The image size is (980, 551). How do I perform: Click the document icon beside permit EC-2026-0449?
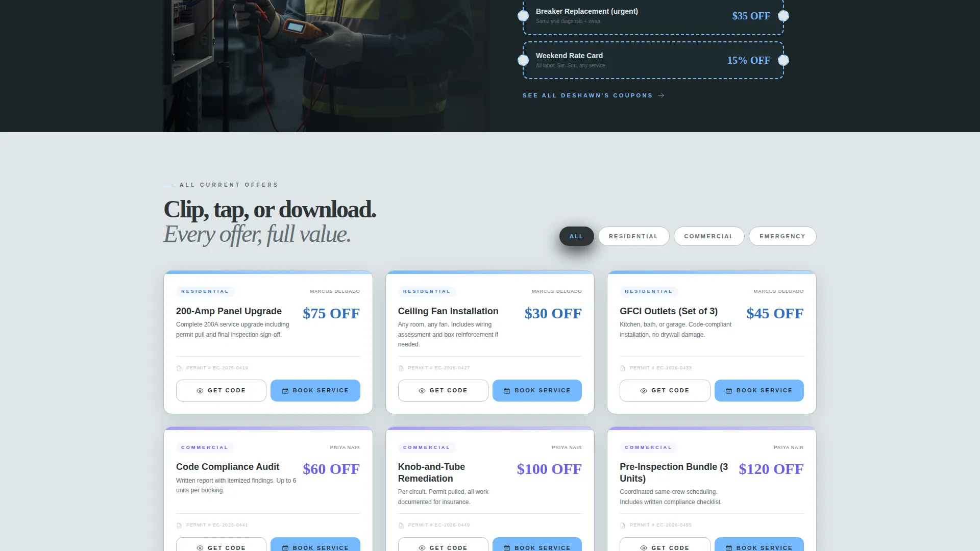(x=401, y=525)
